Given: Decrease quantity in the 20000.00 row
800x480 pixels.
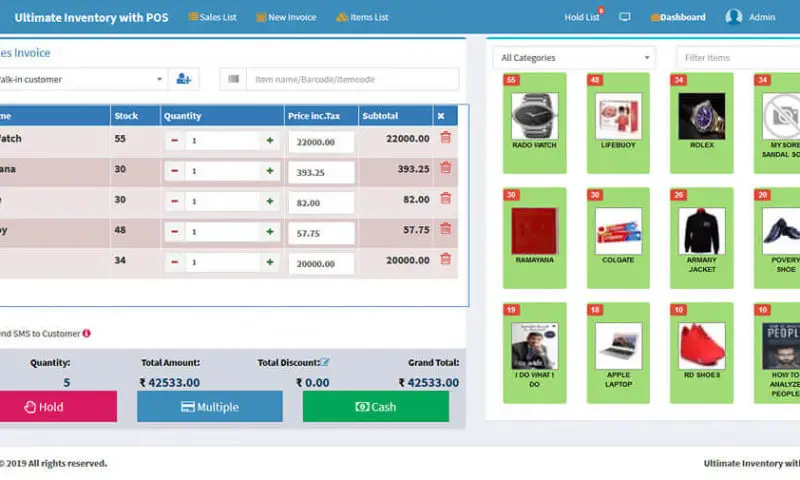Looking at the screenshot, I should tap(175, 261).
